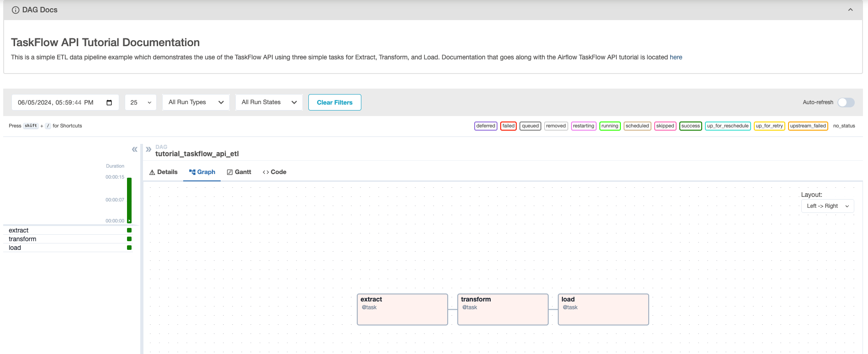Switch to the Gantt tab
Screen dimensions: 868x354
click(239, 172)
